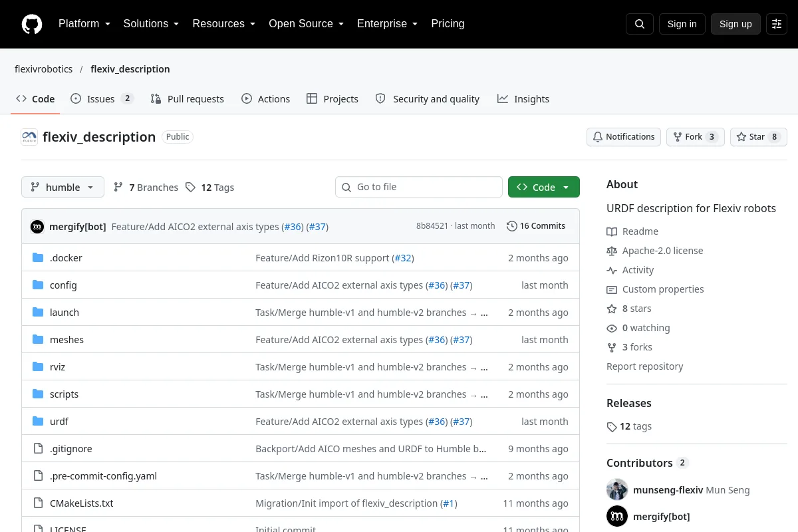
Task: Click the tag icon beside 12 Tags
Action: tap(190, 188)
